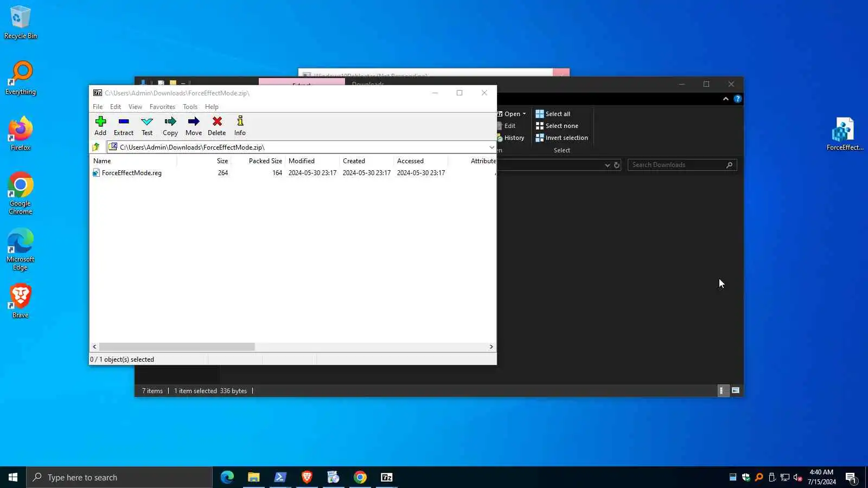Open File Explorer from the taskbar
This screenshot has width=868, height=488.
(253, 477)
